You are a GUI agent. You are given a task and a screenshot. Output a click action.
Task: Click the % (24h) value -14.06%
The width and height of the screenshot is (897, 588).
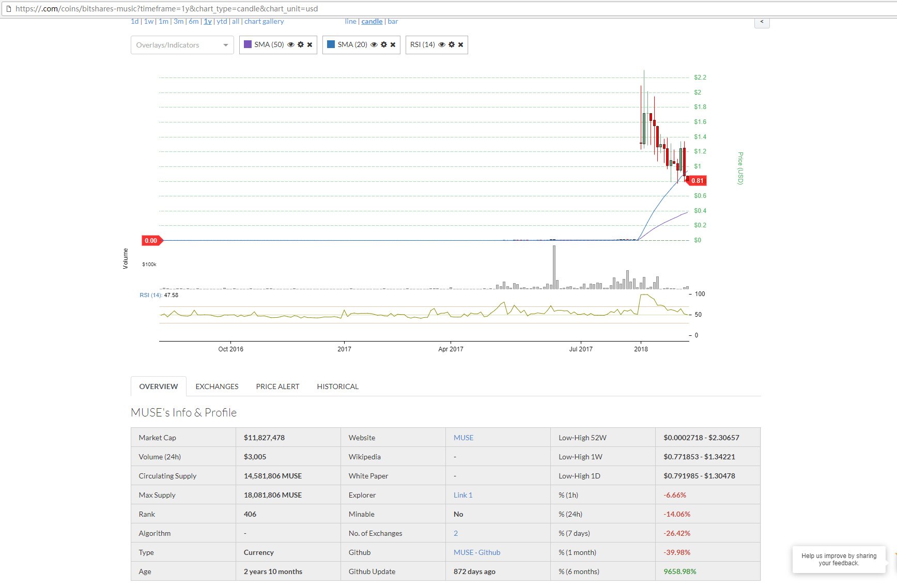coord(677,514)
